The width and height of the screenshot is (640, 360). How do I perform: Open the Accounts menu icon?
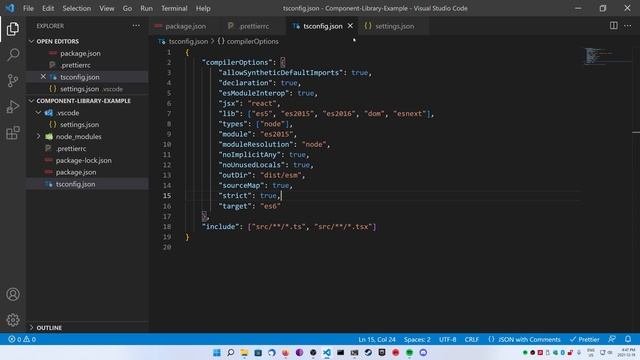pyautogui.click(x=13, y=294)
